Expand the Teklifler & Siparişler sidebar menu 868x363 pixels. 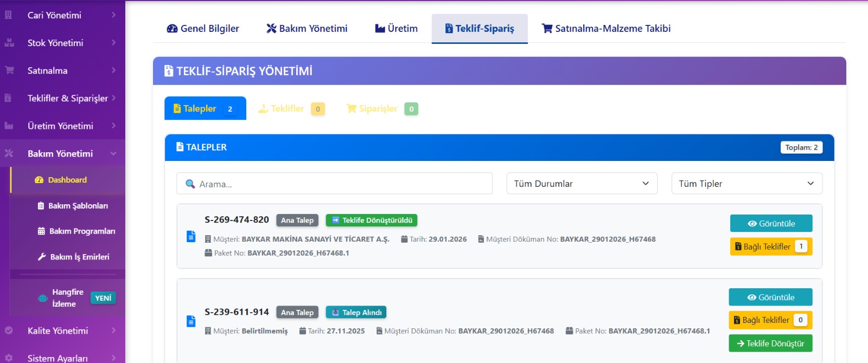(67, 98)
